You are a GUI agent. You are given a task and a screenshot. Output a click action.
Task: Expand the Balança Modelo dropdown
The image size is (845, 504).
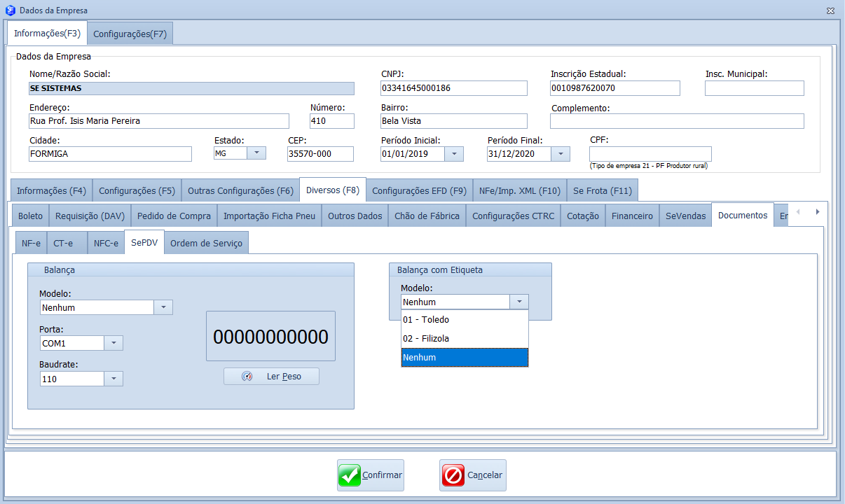click(x=163, y=307)
